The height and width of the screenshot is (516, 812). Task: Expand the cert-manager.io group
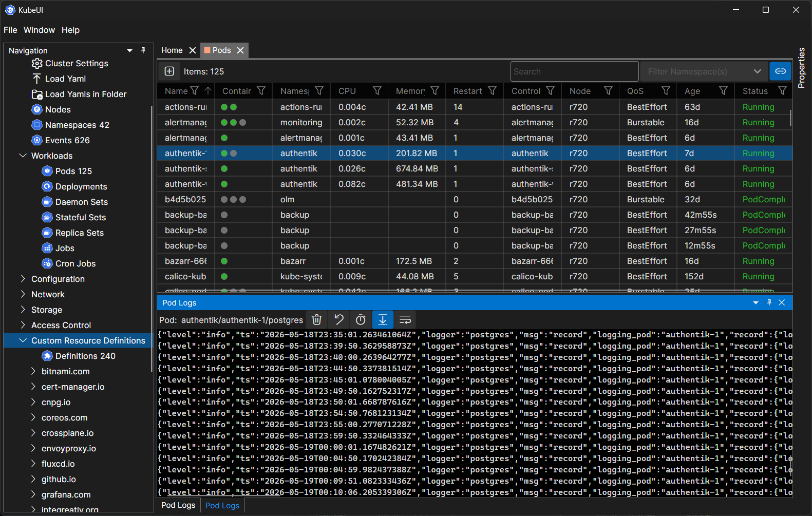tap(33, 387)
